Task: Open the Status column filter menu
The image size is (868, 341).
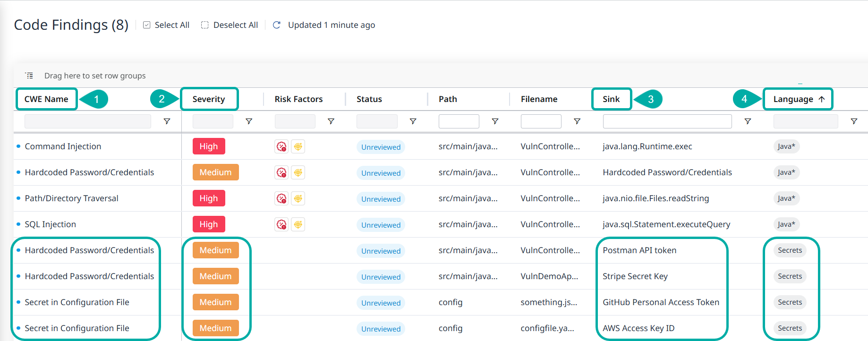Action: tap(413, 121)
